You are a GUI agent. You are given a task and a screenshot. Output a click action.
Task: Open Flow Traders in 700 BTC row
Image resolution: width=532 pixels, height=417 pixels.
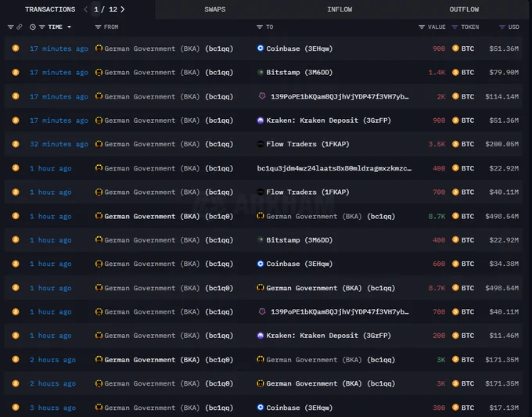(307, 192)
